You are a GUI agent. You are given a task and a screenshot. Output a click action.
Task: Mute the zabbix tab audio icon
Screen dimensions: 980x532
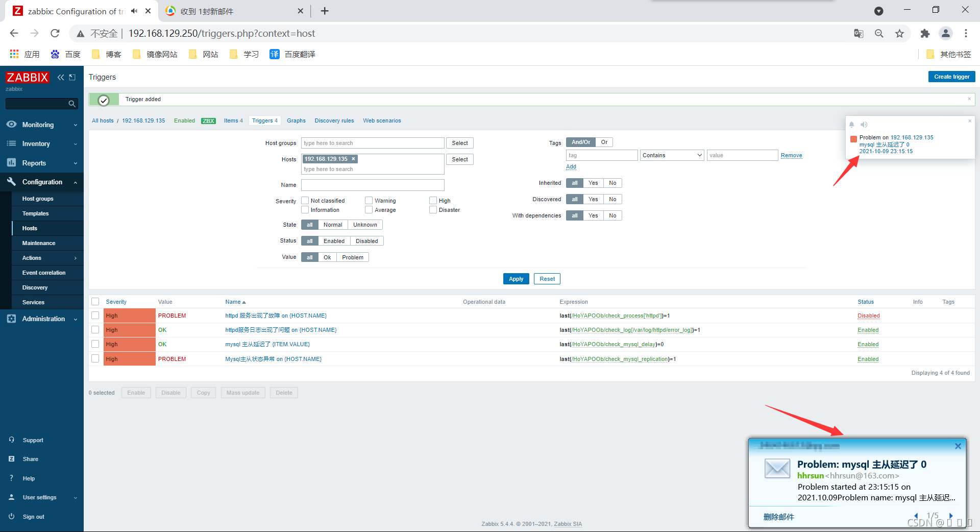coord(134,11)
